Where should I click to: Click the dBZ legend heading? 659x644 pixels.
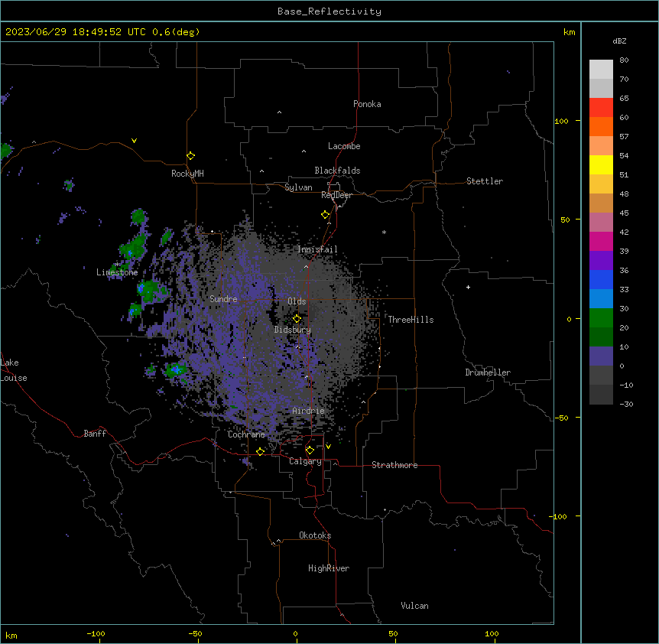(619, 41)
